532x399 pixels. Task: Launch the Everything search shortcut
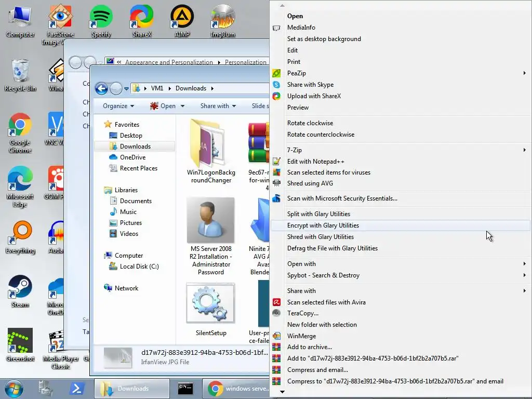pos(20,237)
